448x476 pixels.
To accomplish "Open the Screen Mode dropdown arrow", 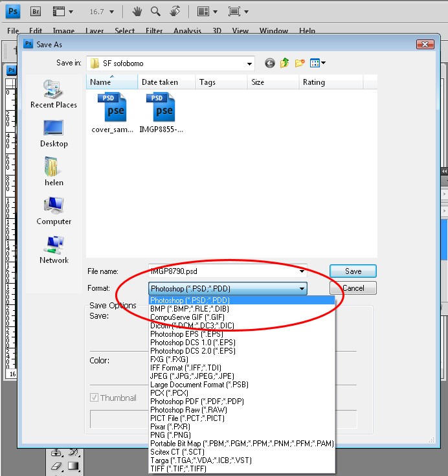I will [x=246, y=12].
